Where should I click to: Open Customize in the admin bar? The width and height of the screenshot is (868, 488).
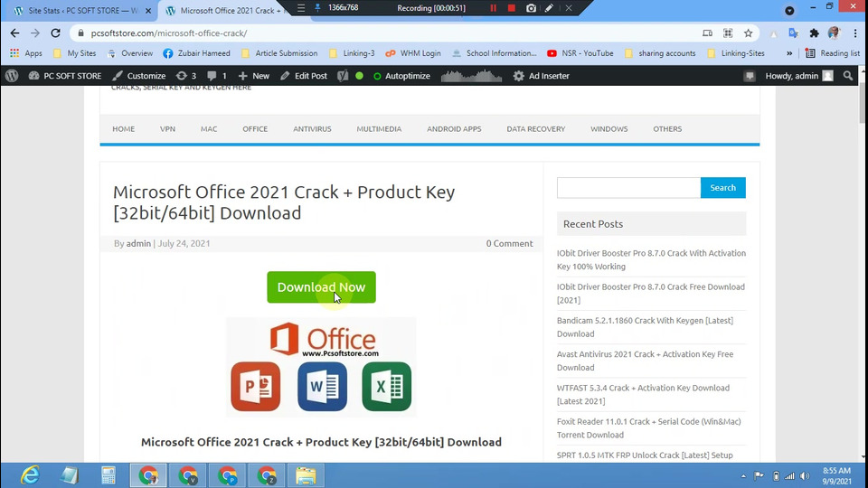pos(139,76)
